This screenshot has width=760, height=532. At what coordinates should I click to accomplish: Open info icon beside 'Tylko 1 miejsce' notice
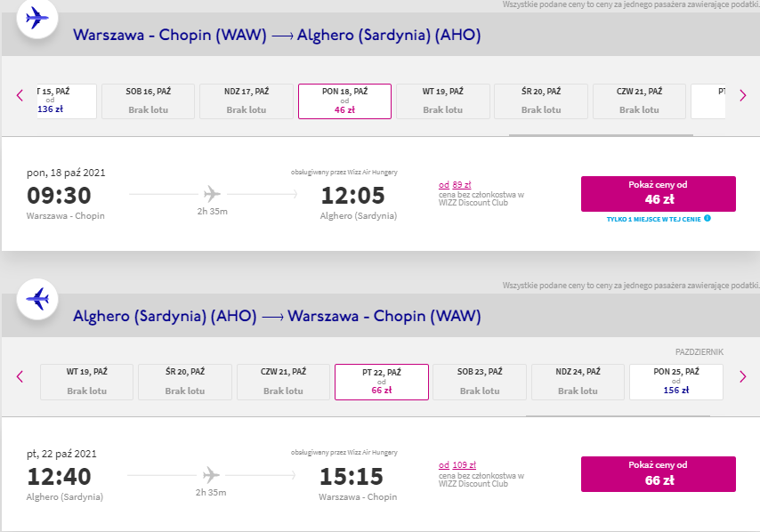[x=707, y=218]
